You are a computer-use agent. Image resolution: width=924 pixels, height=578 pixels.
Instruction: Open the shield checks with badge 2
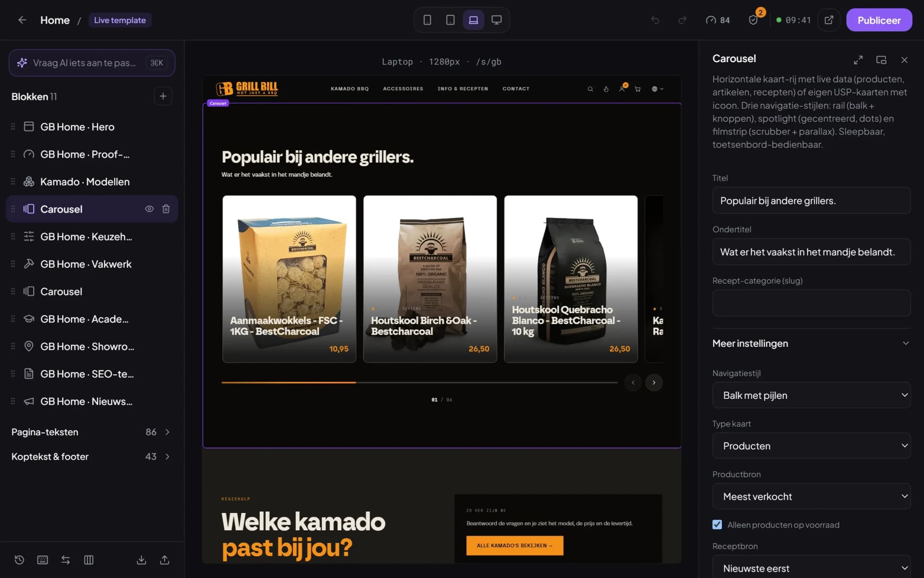point(754,20)
